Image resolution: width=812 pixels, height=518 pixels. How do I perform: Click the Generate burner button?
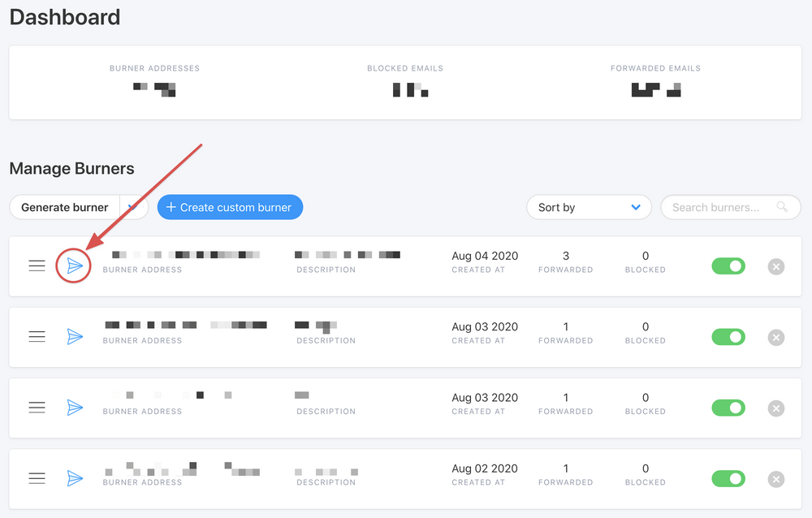[x=64, y=207]
